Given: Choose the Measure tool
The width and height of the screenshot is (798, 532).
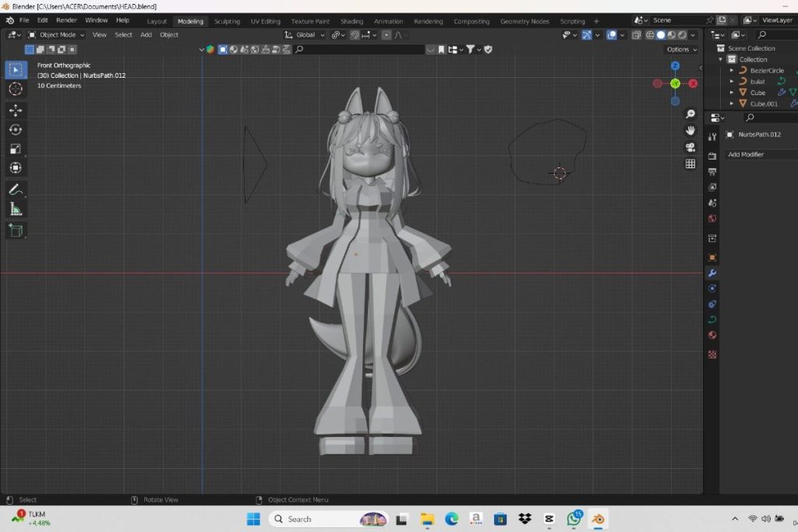Looking at the screenshot, I should [x=16, y=209].
